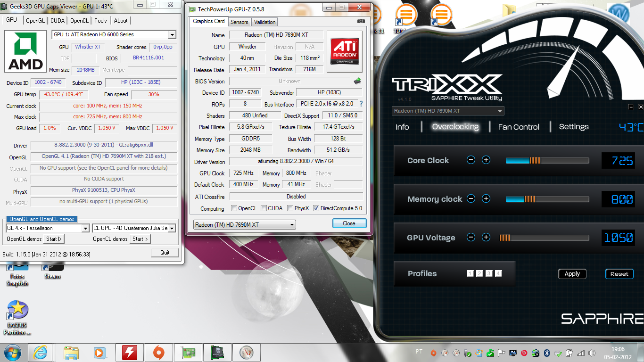
Task: Reset TRIXX overclocking settings
Action: [x=619, y=274]
